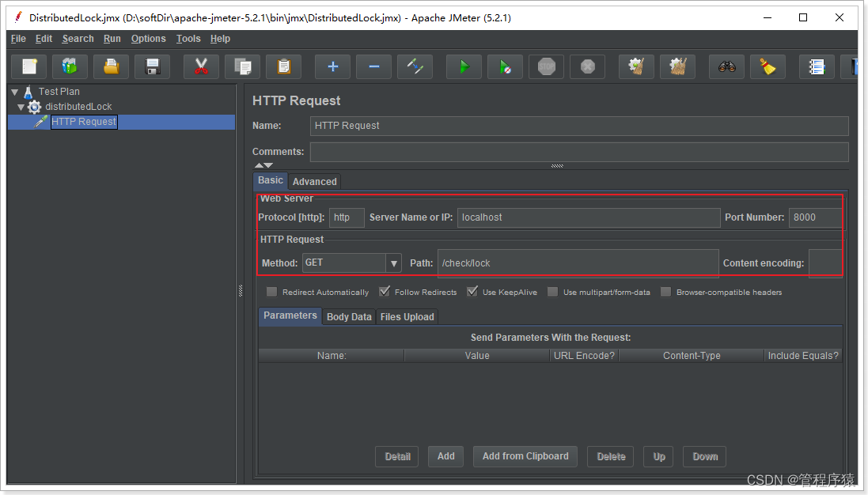
Task: Collapse the Test Plan tree node
Action: pyautogui.click(x=15, y=92)
